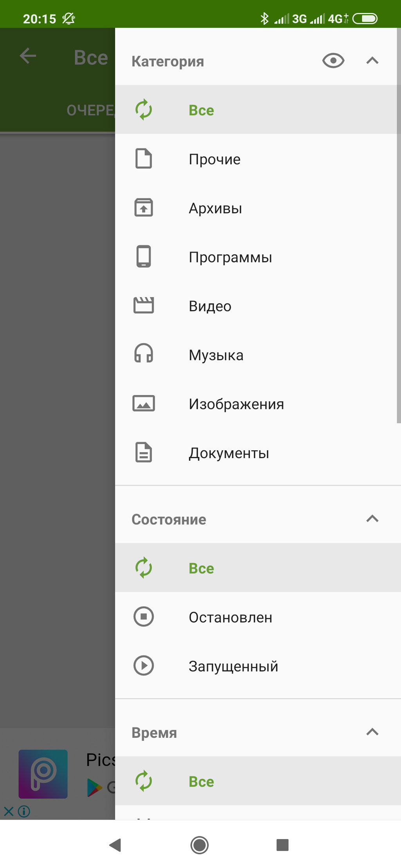This screenshot has height=868, width=401.
Task: Select the Архивы category
Action: coord(258,208)
